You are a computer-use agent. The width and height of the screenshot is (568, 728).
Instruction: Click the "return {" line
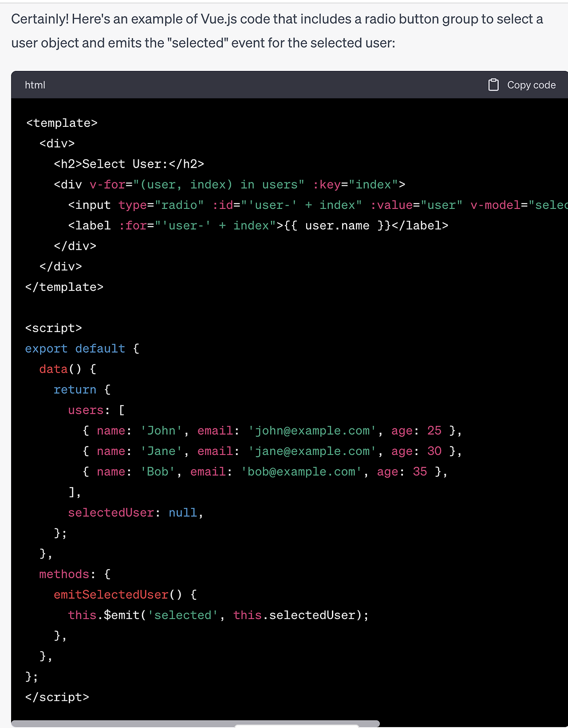(x=82, y=390)
